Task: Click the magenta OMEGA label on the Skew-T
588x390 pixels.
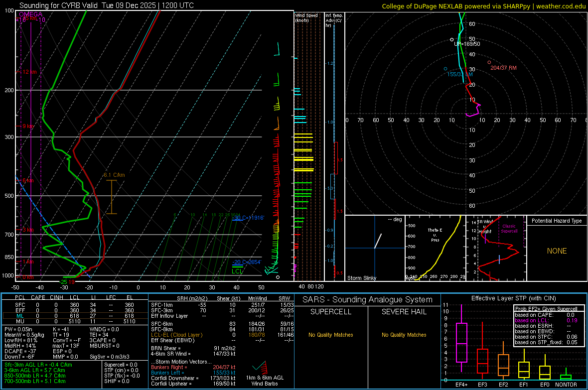Action: pos(30,14)
